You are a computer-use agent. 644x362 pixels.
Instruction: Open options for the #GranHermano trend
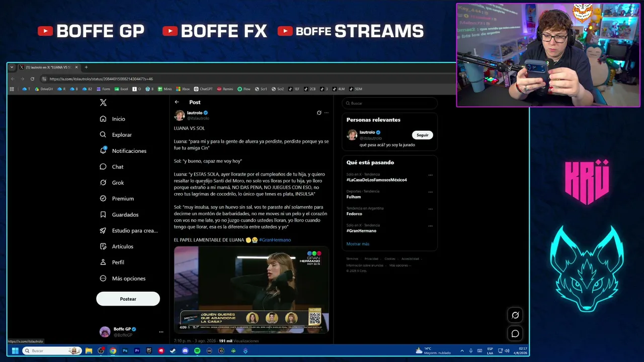pos(430,226)
